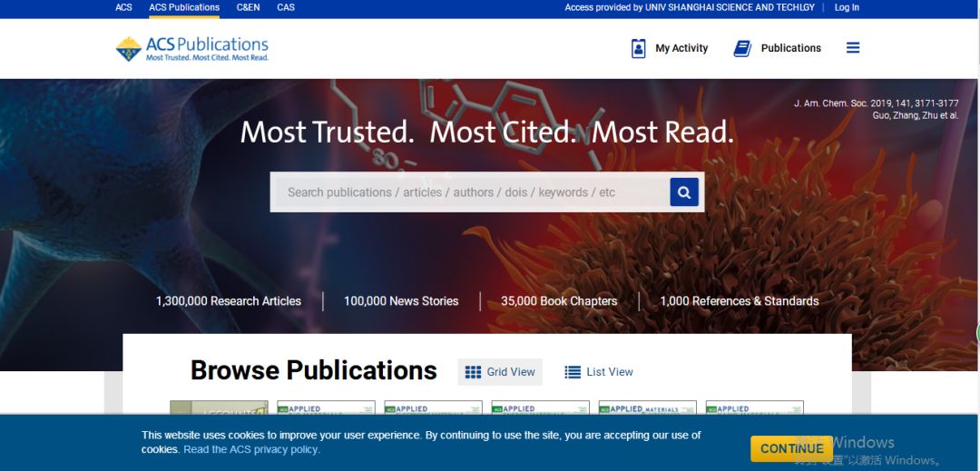Switch to List View
Image resolution: width=980 pixels, height=471 pixels.
point(599,372)
